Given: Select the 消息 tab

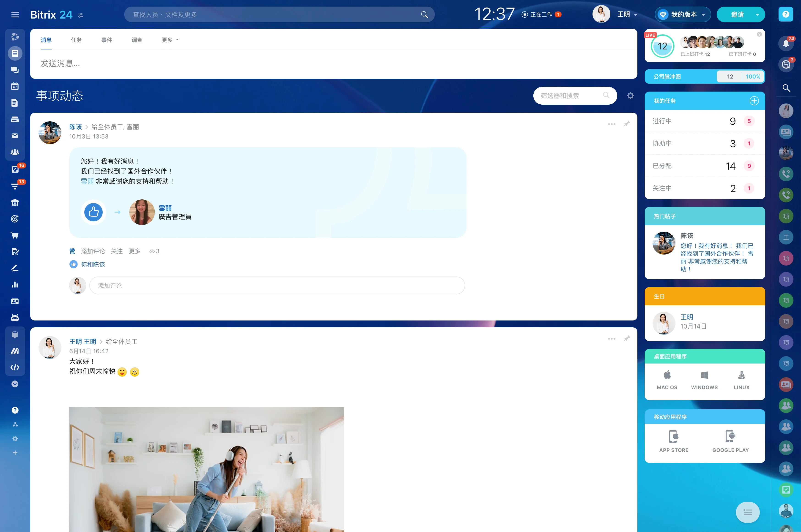Looking at the screenshot, I should pos(46,40).
